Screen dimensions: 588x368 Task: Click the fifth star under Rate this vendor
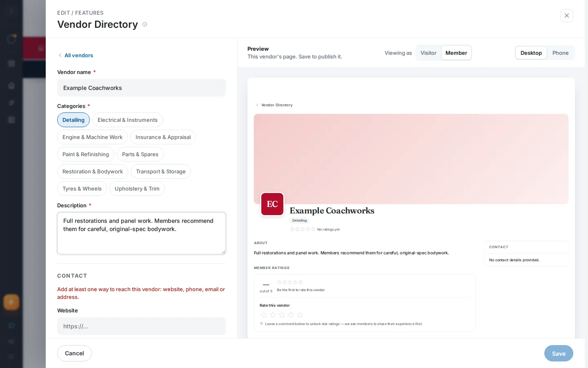tap(300, 315)
